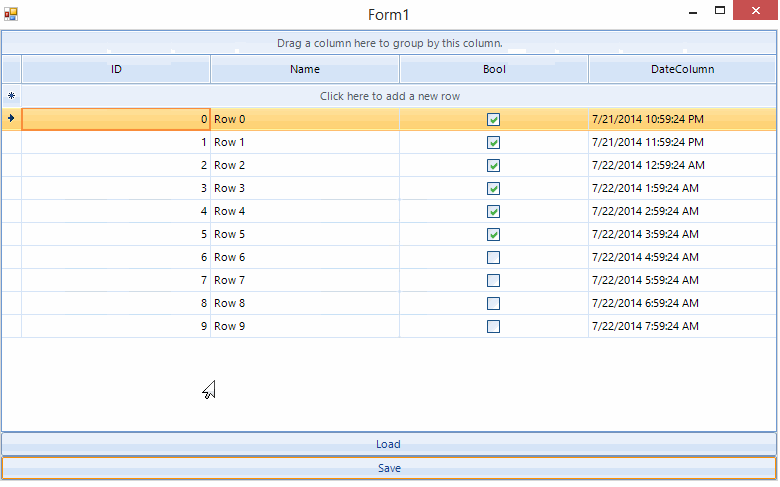Click the group-by-column drag panel

click(390, 43)
